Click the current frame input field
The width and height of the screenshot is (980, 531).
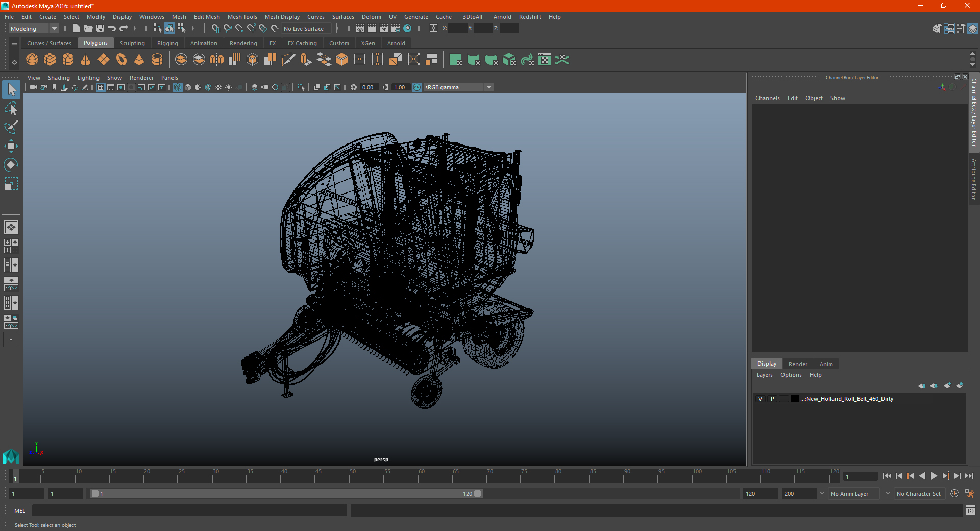pos(860,477)
